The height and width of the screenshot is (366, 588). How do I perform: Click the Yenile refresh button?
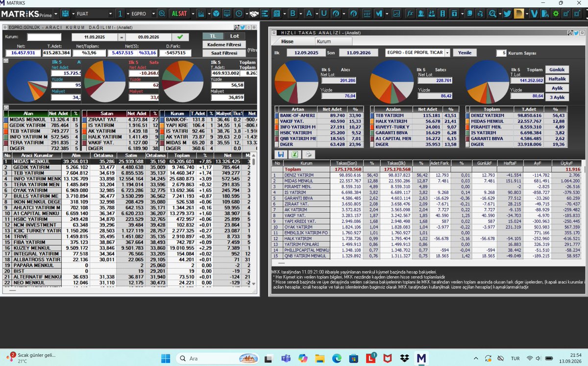[x=465, y=52]
